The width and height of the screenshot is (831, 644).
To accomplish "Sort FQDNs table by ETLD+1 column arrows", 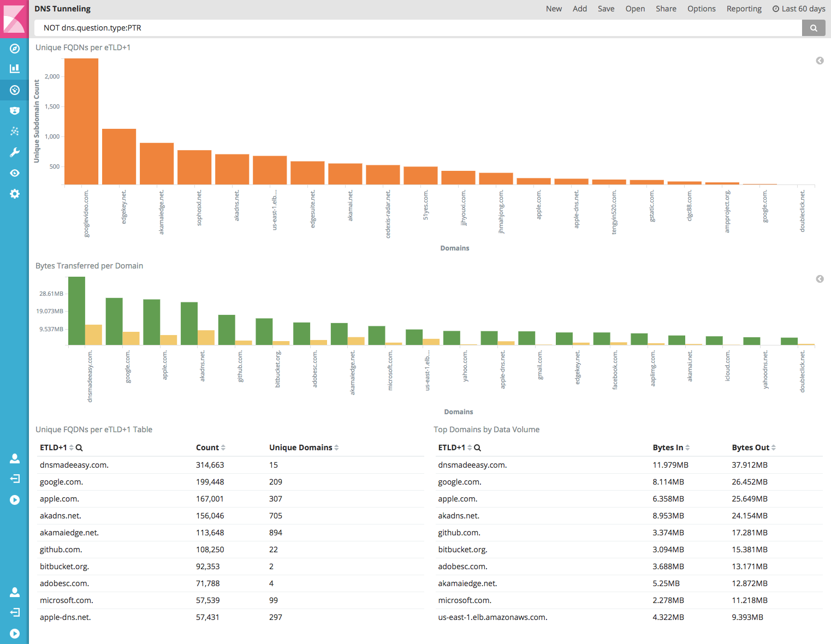I will tap(72, 448).
